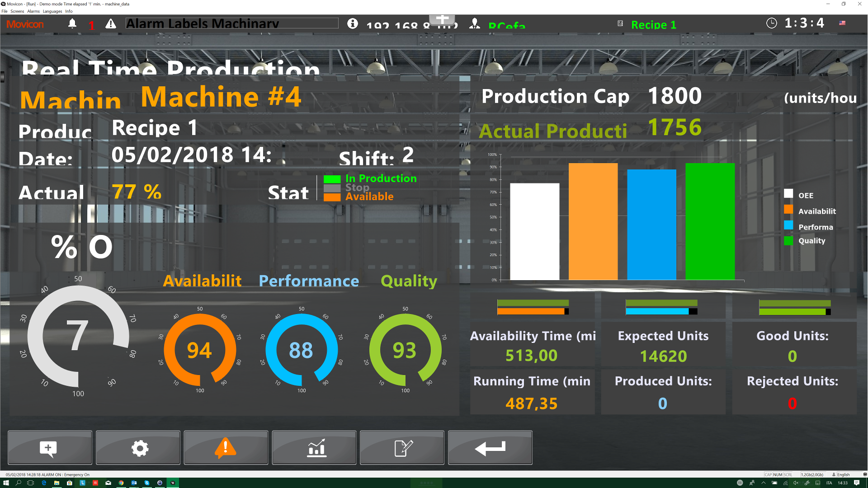Open the bar chart trends button

[314, 448]
